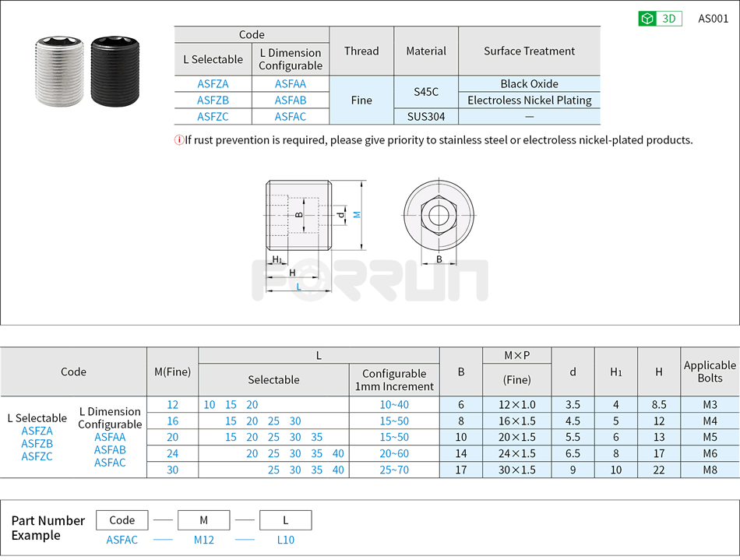Click L10 in the part number example

coord(285,540)
